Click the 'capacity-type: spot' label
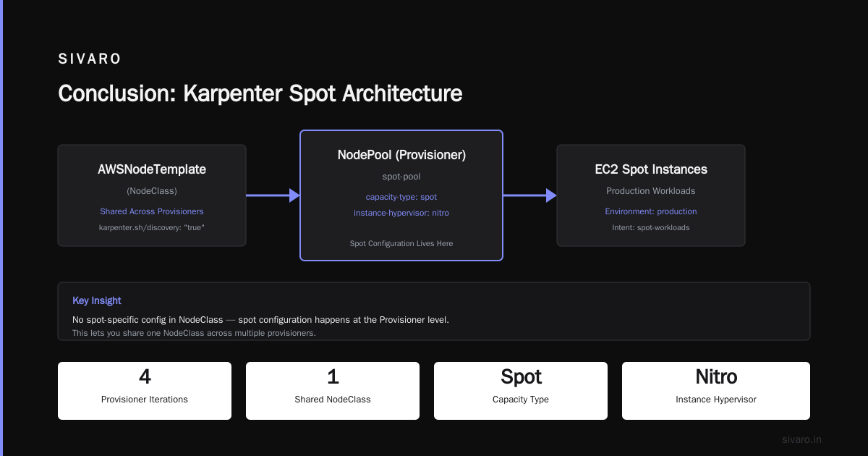The height and width of the screenshot is (456, 868). tap(401, 197)
